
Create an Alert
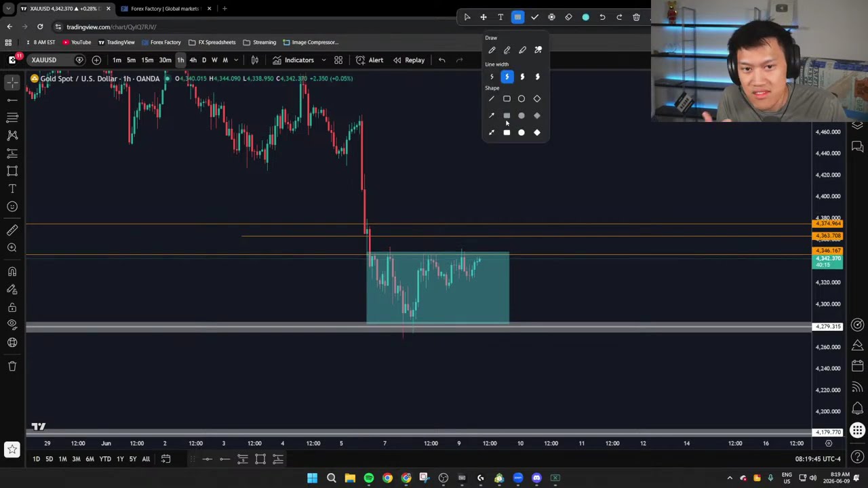370,60
